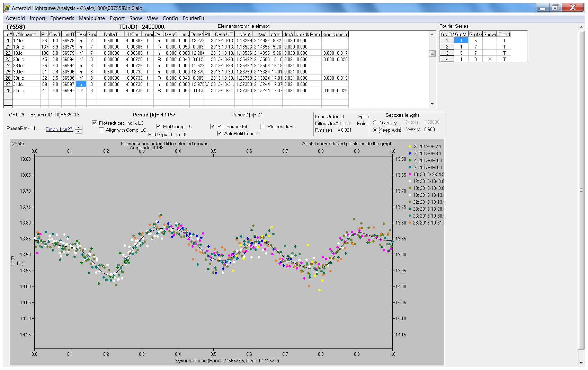Click the Period [h]= 4.1157 value

click(x=154, y=115)
